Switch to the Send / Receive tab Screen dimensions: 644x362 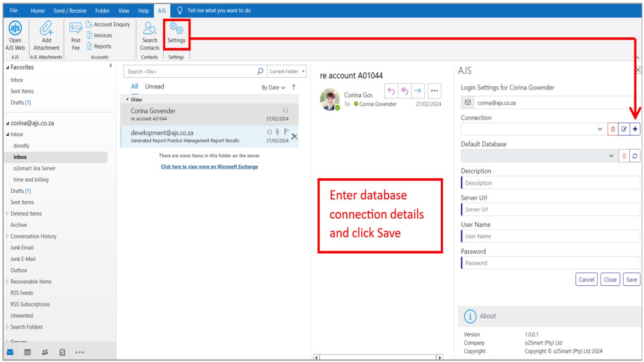point(70,10)
